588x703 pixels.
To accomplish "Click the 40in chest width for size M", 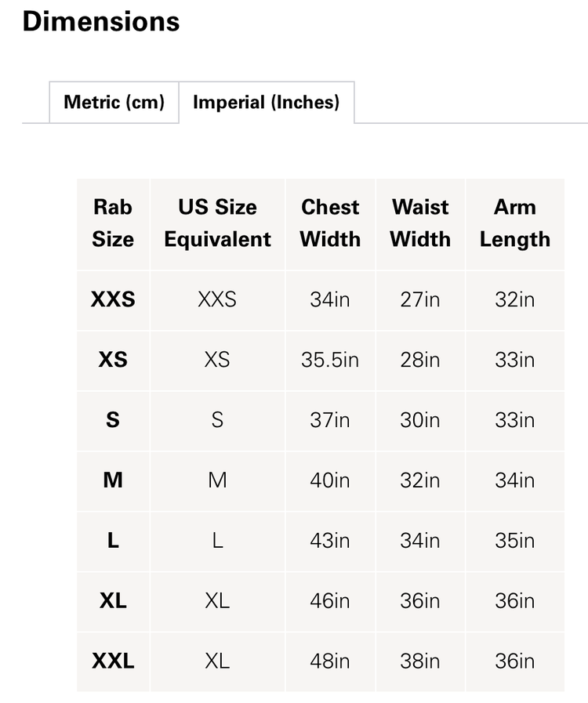I will [330, 481].
